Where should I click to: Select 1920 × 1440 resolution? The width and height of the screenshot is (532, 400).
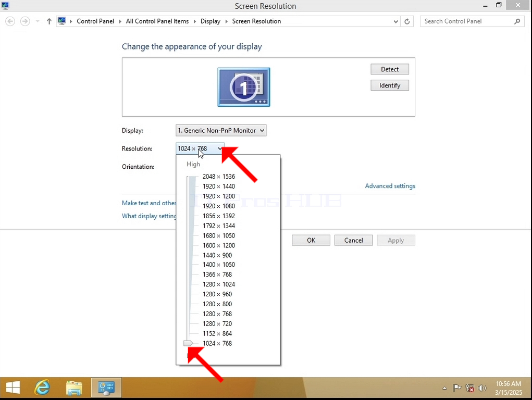click(219, 186)
